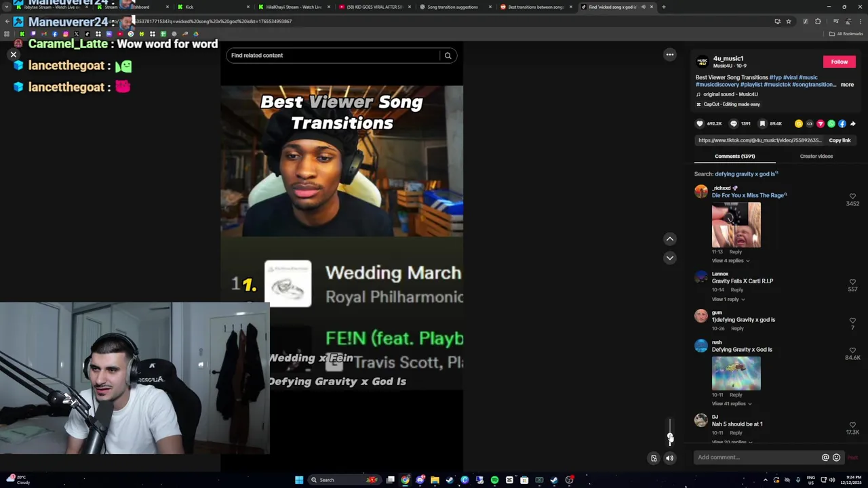Open a new browser tab
This screenshot has width=868, height=488.
coord(663,7)
